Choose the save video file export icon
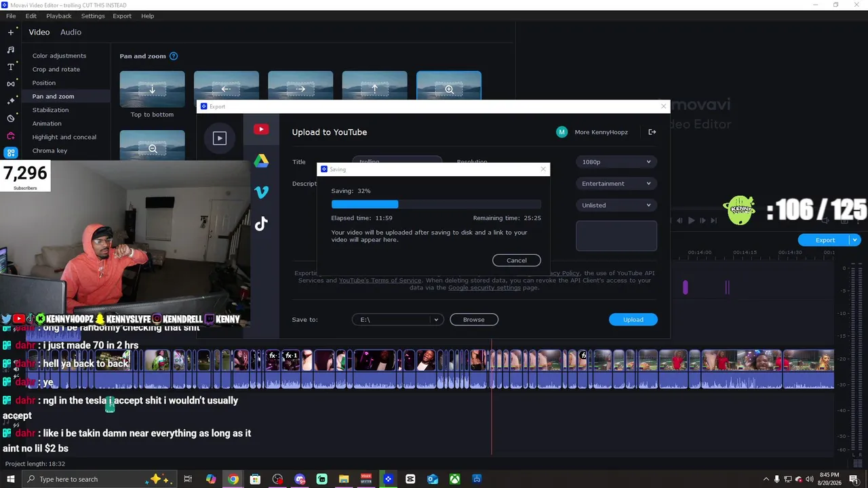This screenshot has width=868, height=488. click(x=220, y=138)
